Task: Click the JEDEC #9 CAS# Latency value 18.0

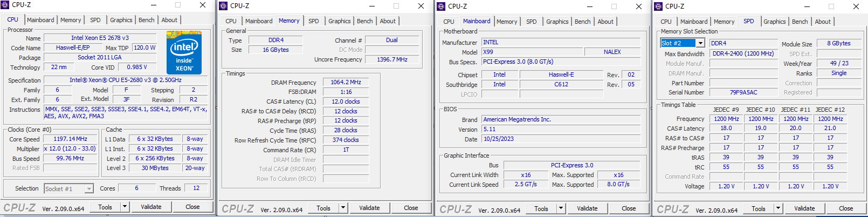Action: click(726, 128)
